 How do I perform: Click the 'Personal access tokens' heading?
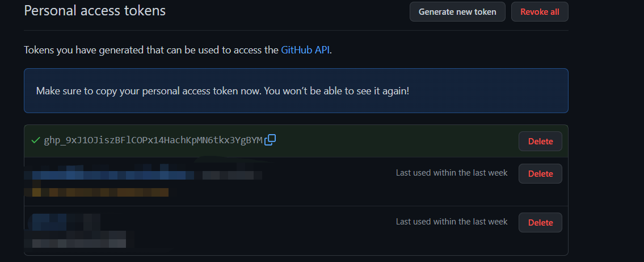95,11
